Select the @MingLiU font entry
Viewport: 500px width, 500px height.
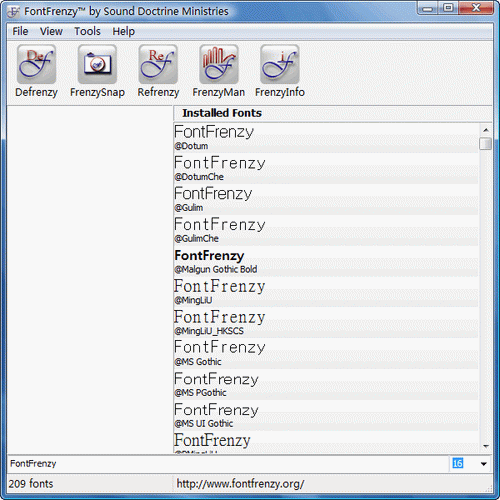(x=326, y=292)
